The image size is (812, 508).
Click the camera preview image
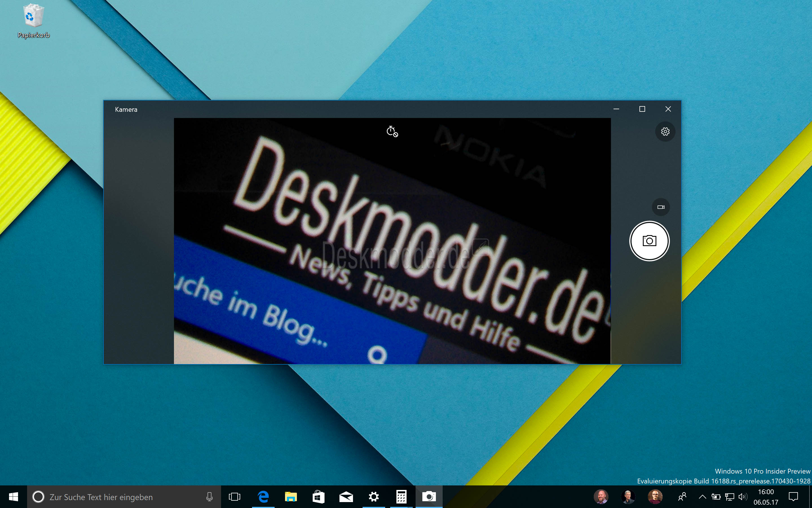tap(392, 240)
